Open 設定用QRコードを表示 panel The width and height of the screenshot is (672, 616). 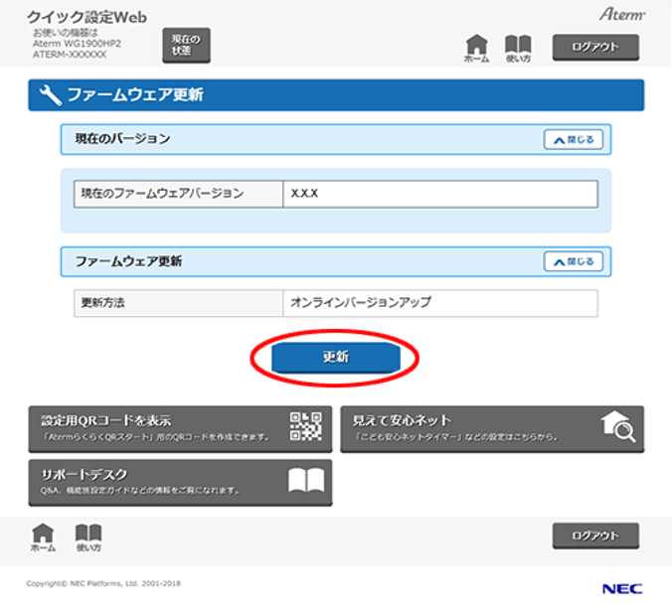[x=159, y=428]
